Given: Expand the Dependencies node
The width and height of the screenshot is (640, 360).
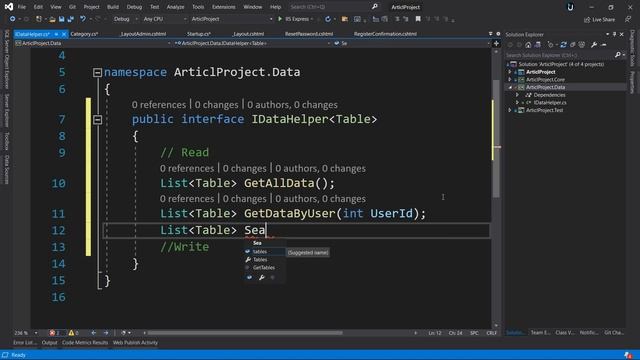Looking at the screenshot, I should (x=518, y=95).
